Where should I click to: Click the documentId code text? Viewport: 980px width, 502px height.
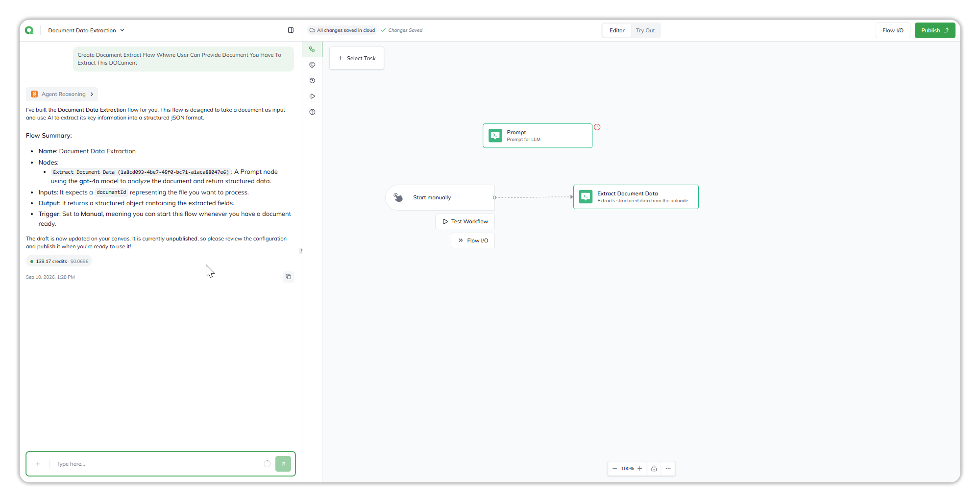111,192
